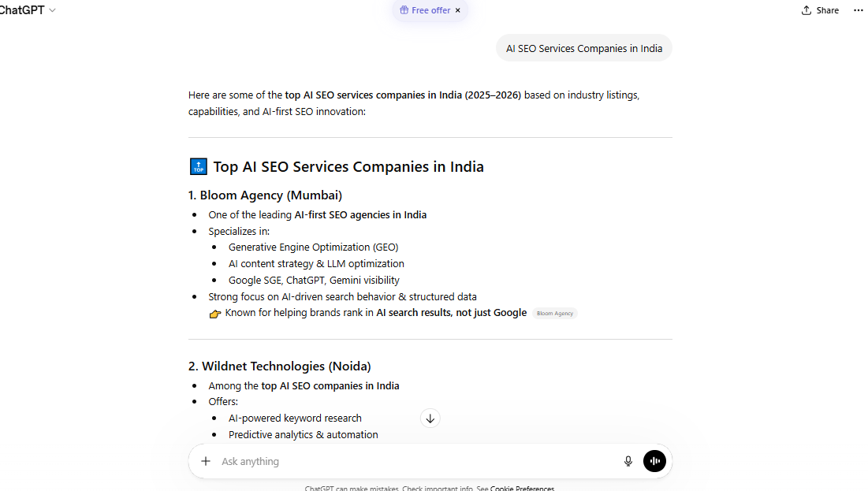
Task: Click the Free offer gift pill
Action: point(425,10)
